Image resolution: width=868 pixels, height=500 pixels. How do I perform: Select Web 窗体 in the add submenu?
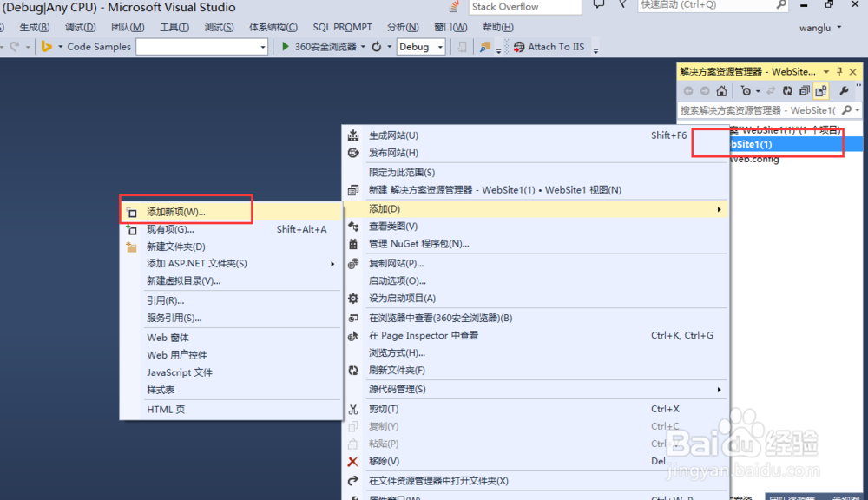coord(232,337)
